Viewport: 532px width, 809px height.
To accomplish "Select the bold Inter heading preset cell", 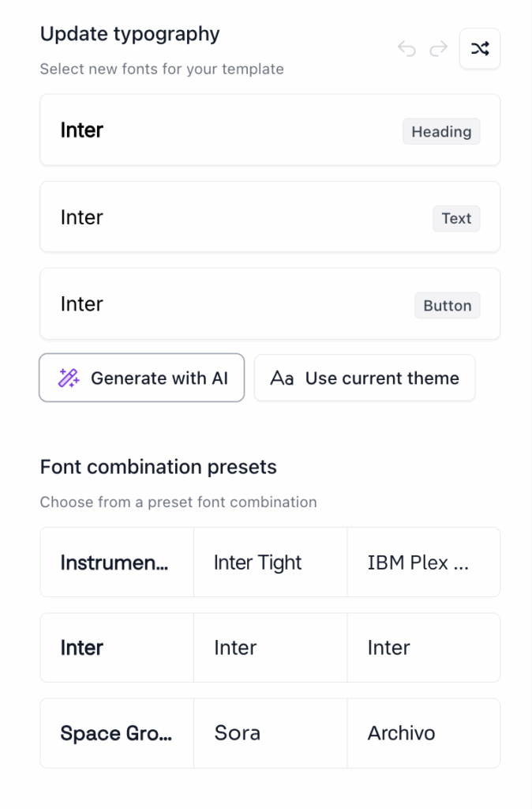I will pyautogui.click(x=116, y=648).
